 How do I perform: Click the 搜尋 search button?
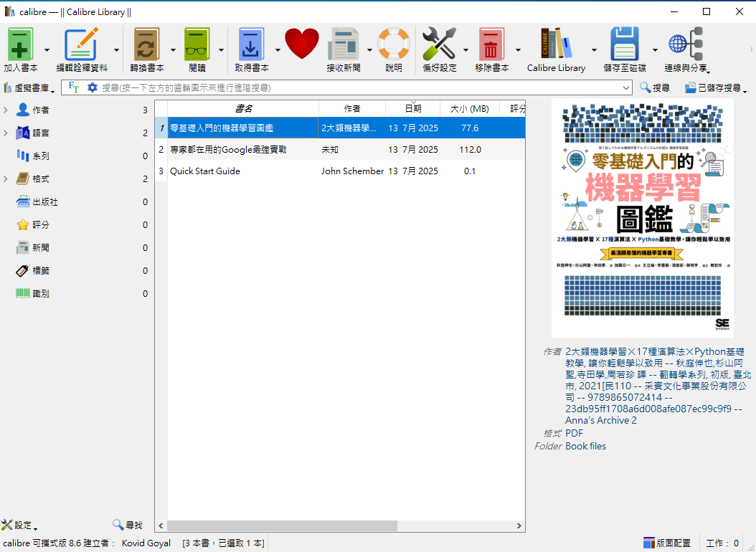click(x=655, y=87)
